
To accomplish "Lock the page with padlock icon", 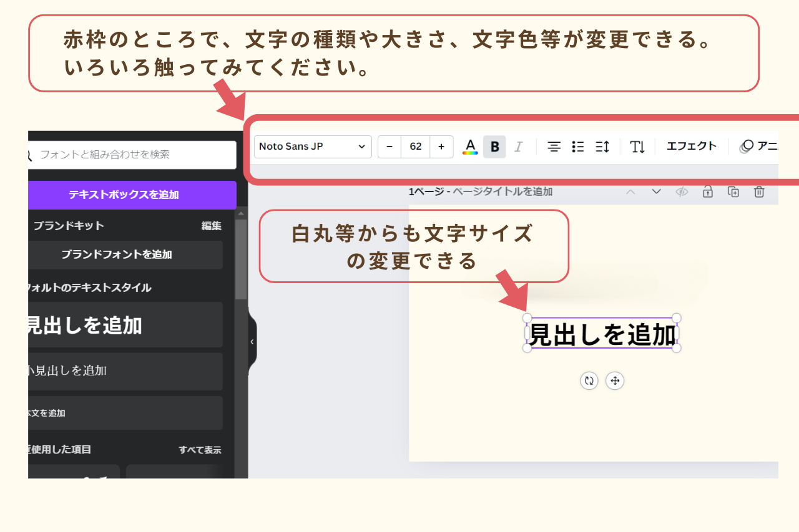I will tap(707, 191).
